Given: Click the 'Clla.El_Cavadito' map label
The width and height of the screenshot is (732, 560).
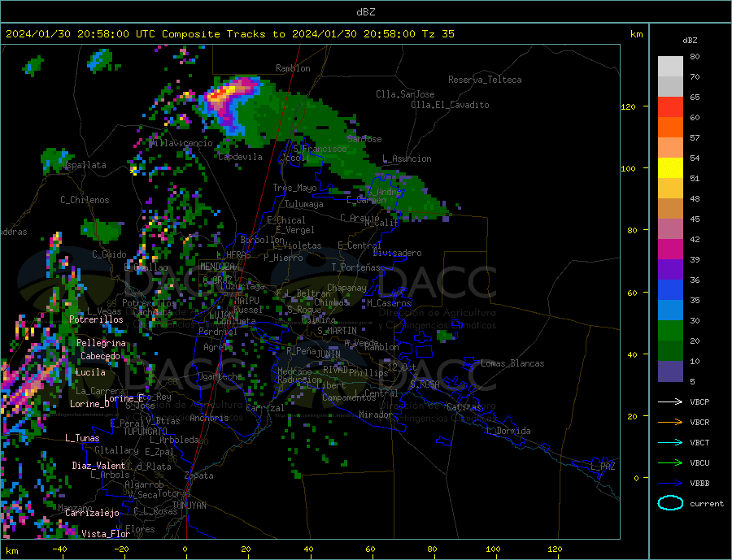Looking at the screenshot, I should coord(450,105).
